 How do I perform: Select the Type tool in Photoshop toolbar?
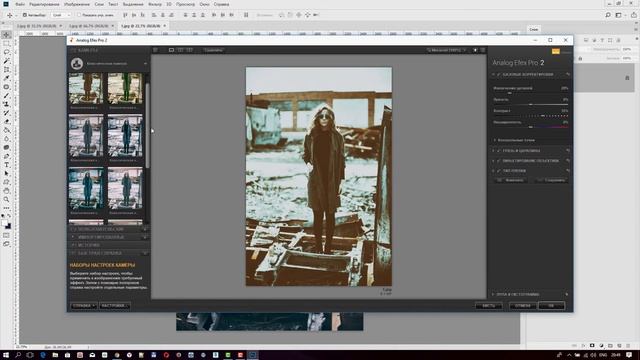pos(6,164)
